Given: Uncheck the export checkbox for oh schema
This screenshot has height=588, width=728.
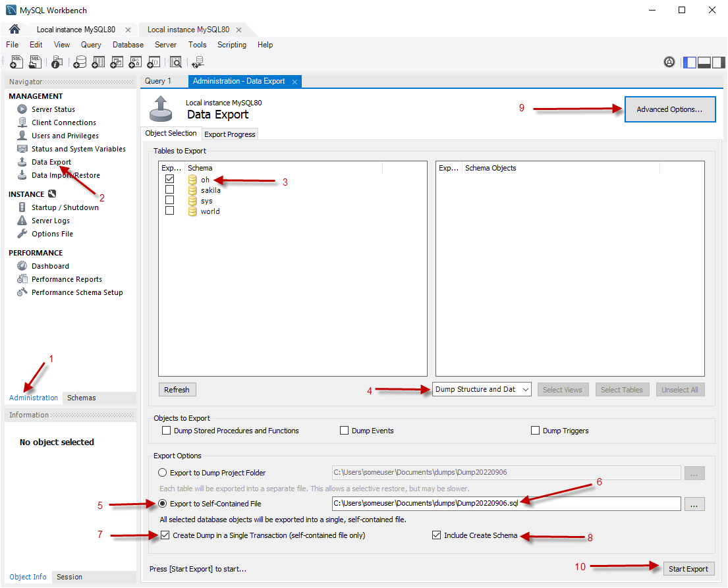Looking at the screenshot, I should 169,178.
